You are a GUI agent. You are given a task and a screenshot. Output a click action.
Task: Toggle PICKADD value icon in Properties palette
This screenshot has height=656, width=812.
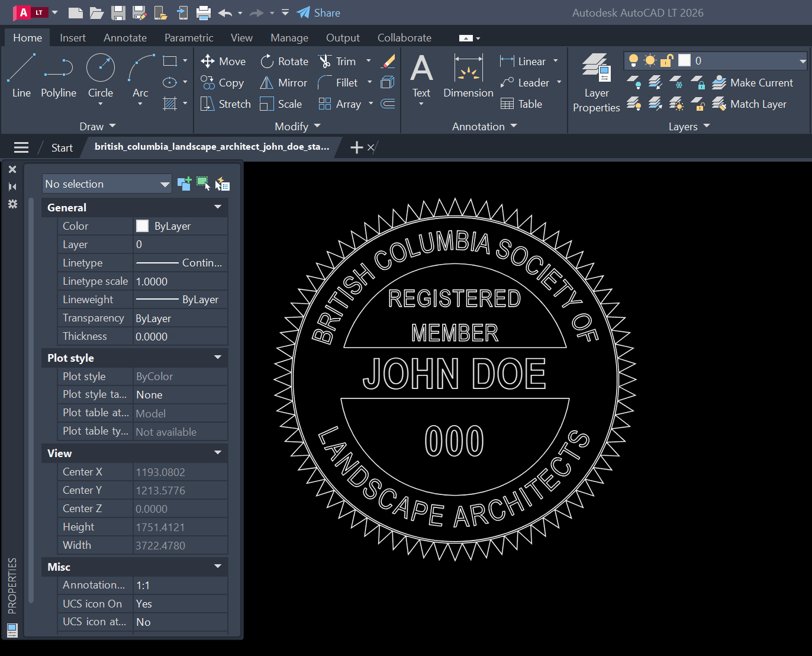click(x=184, y=184)
